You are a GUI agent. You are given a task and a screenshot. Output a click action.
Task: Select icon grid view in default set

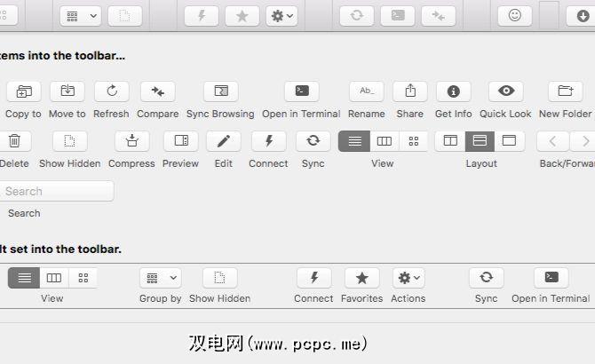[83, 278]
